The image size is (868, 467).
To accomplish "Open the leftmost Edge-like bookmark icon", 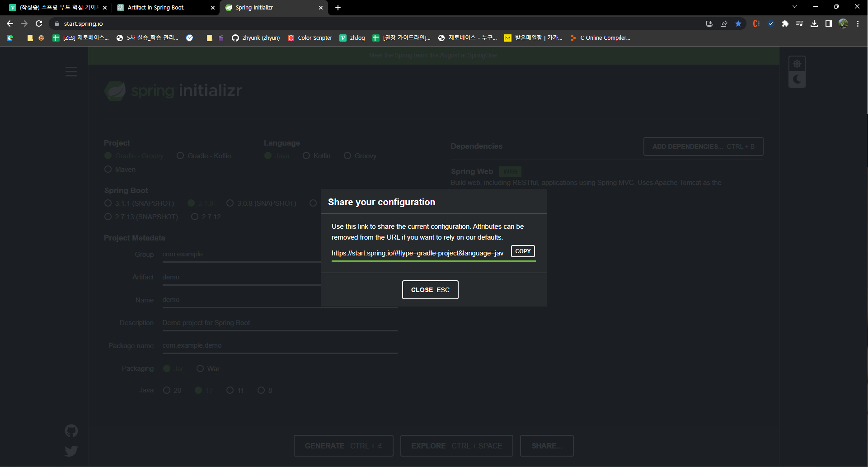I will [10, 38].
